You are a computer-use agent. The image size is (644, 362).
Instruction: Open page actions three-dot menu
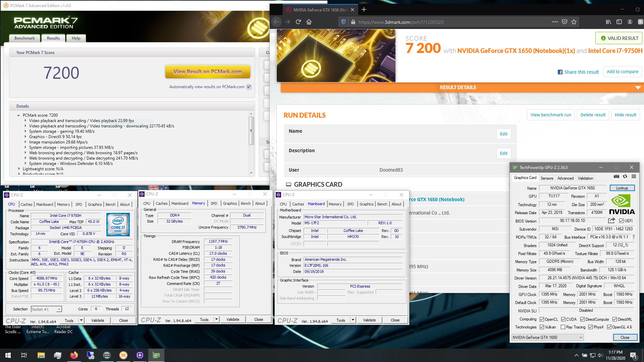555,22
